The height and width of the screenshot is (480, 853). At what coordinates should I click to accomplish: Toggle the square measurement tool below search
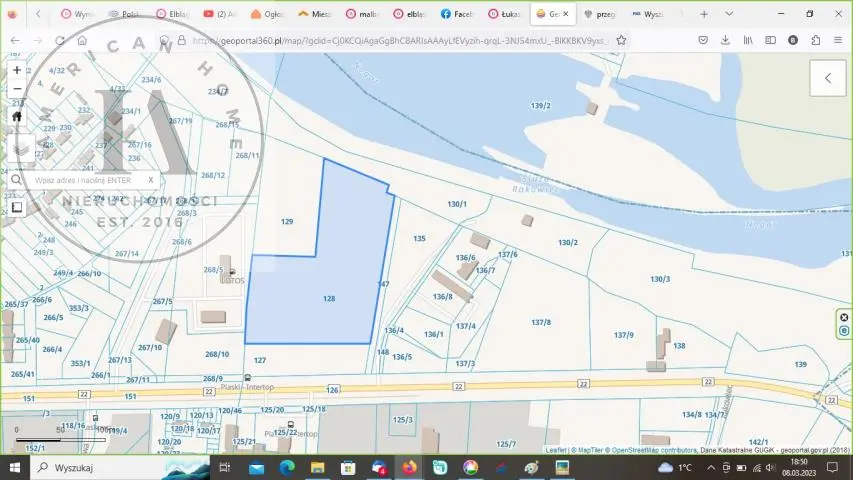point(17,207)
